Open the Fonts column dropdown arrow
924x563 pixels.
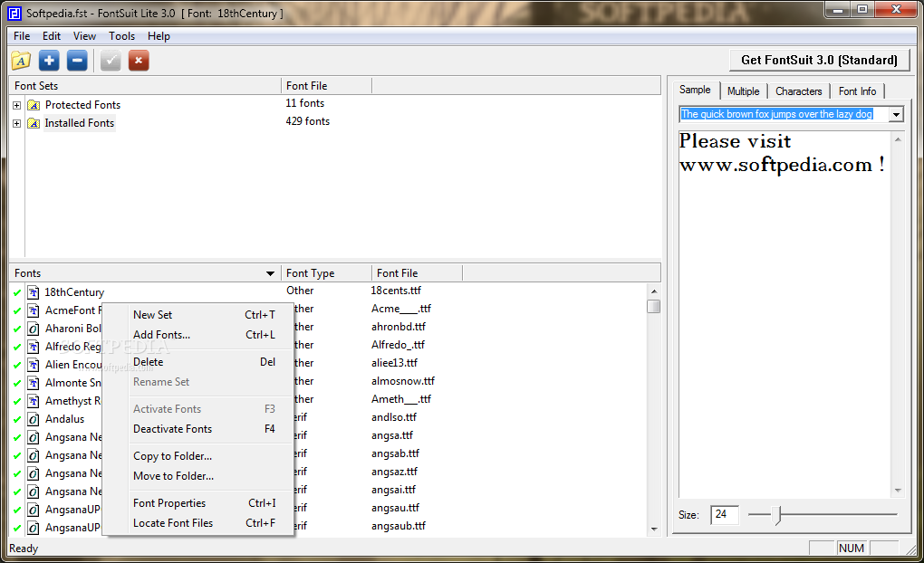pyautogui.click(x=270, y=273)
